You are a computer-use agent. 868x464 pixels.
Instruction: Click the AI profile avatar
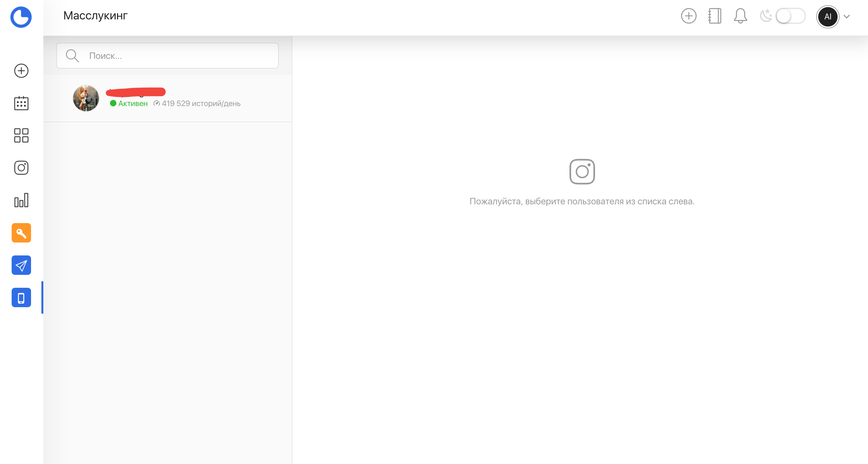(x=828, y=16)
